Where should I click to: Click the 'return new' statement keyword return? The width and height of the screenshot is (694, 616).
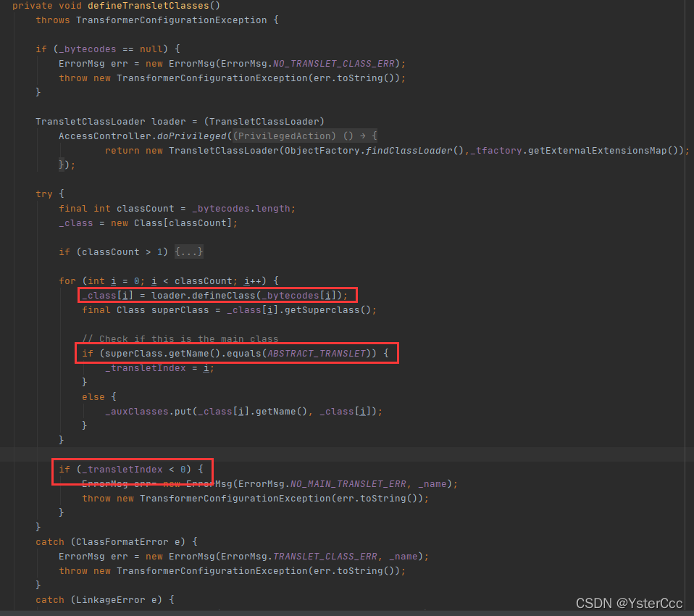(122, 151)
